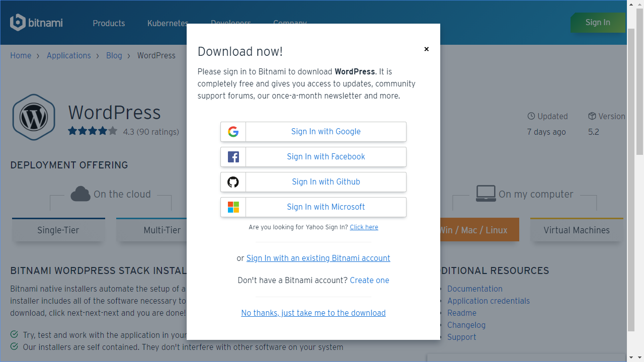Click the WordPress hexagon logo
The width and height of the screenshot is (644, 362).
(x=34, y=117)
